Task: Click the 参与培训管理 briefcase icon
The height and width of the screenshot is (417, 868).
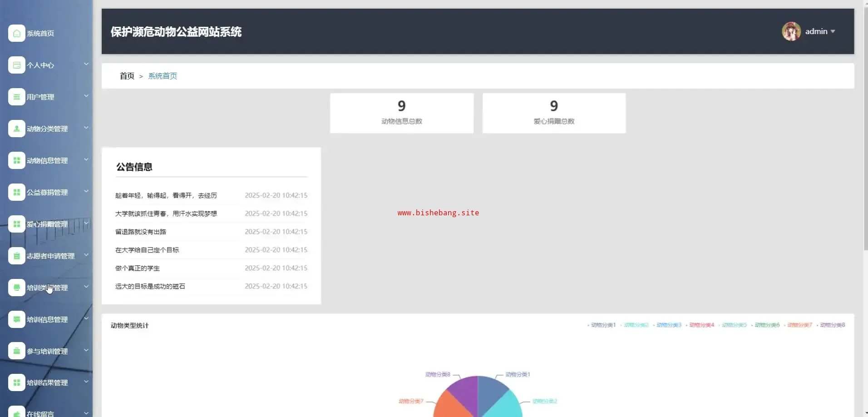Action: (x=17, y=351)
